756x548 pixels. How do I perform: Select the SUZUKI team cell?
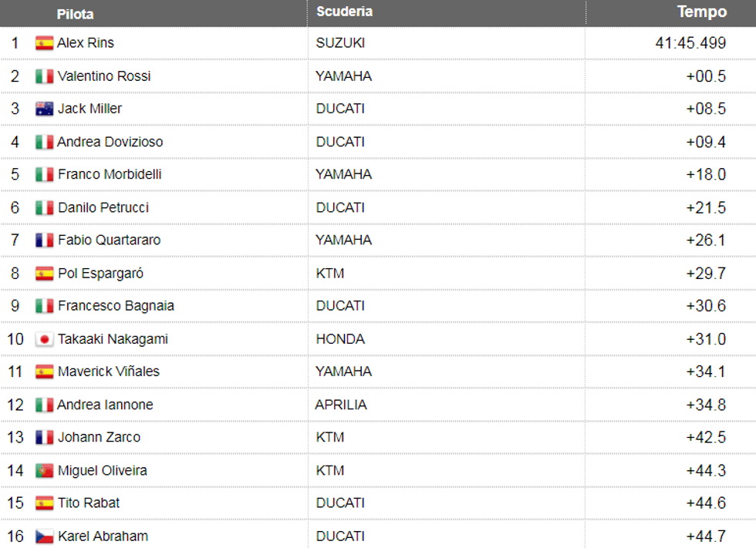click(340, 43)
